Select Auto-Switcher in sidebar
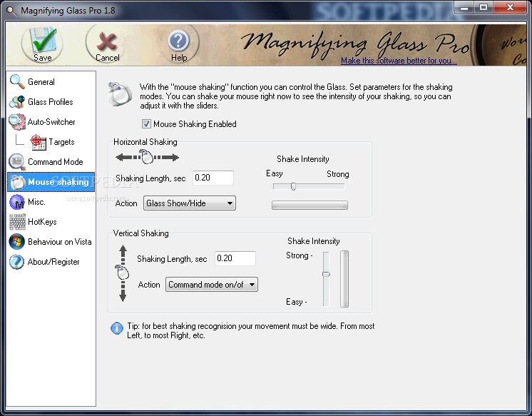The height and width of the screenshot is (416, 532). coord(51,122)
